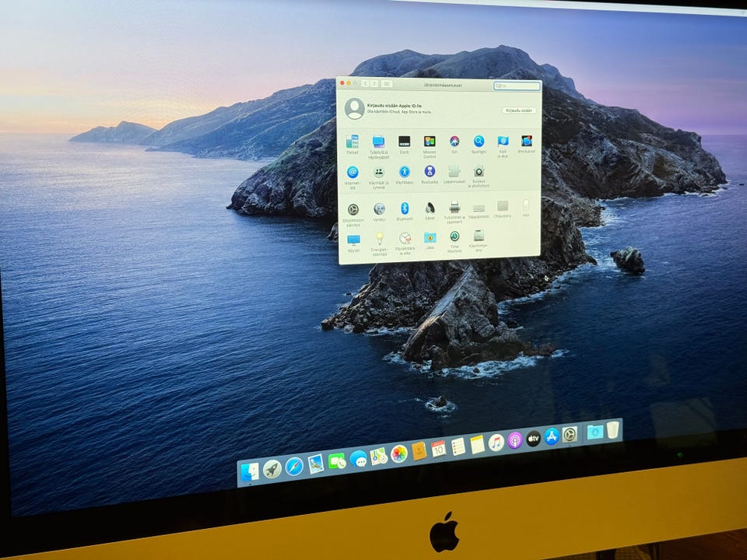Viewport: 747px width, 560px height.
Task: Open Messages from the Dock
Action: (358, 459)
